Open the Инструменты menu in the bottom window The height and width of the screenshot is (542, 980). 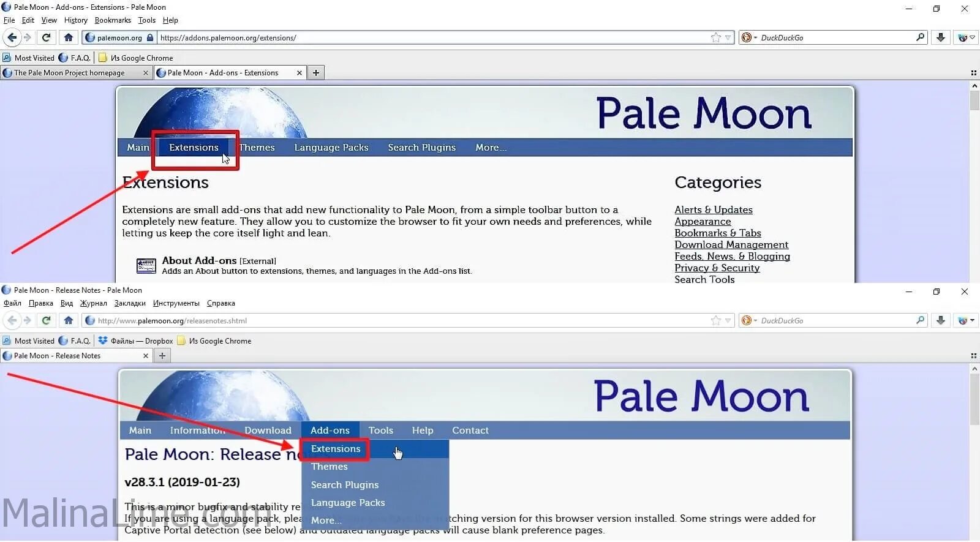176,303
